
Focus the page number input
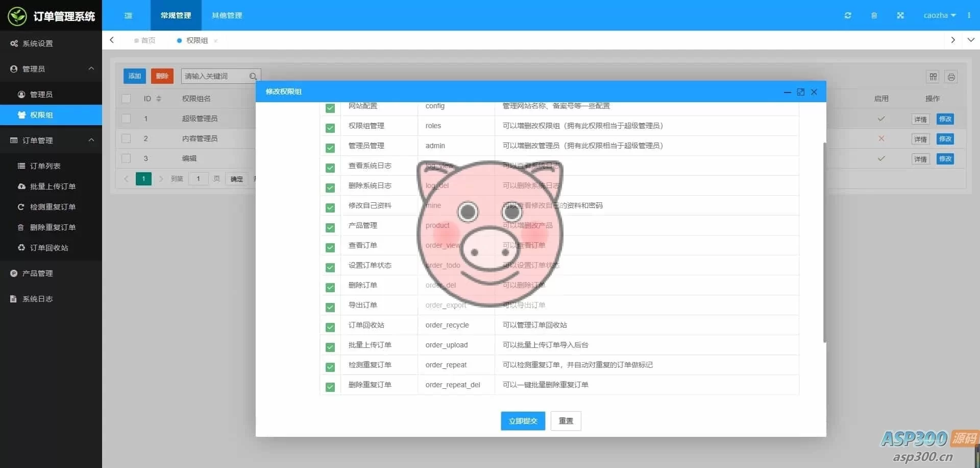click(198, 179)
